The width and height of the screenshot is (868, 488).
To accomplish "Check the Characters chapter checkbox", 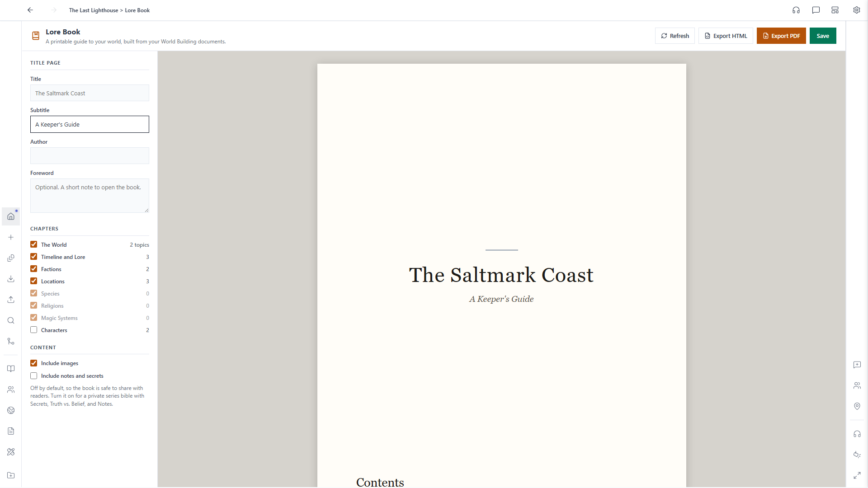I will [x=34, y=330].
